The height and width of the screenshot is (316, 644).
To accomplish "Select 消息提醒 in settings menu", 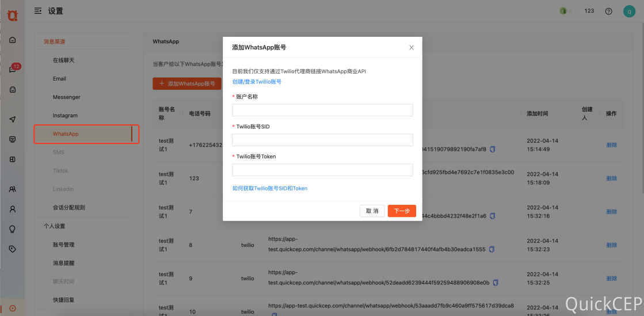I will (x=64, y=263).
